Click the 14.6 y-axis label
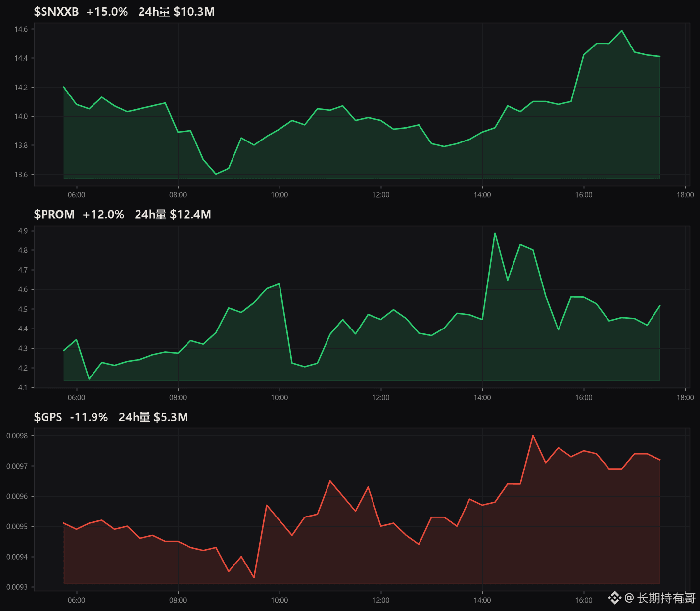Viewport: 700px width, 611px height. pyautogui.click(x=21, y=29)
